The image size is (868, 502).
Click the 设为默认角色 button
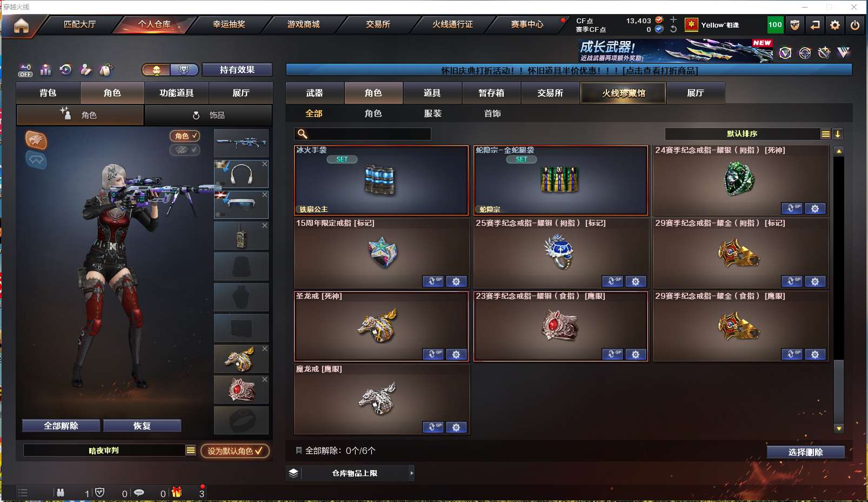point(235,451)
